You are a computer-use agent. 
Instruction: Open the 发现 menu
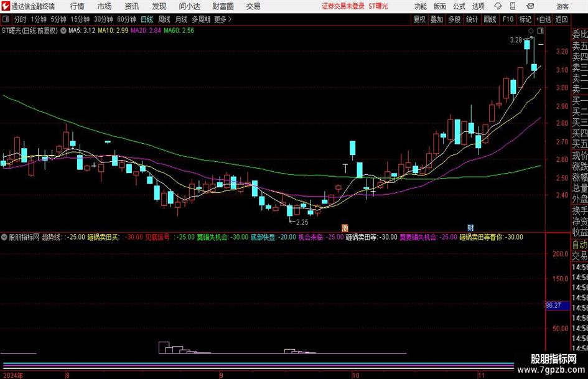tap(159, 6)
